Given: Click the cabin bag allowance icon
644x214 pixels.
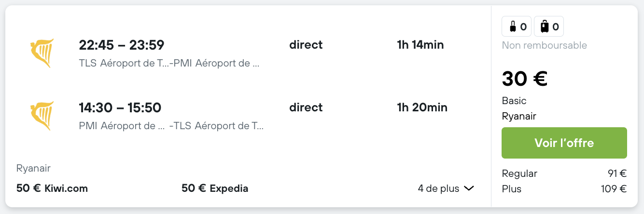Looking at the screenshot, I should pos(517,27).
